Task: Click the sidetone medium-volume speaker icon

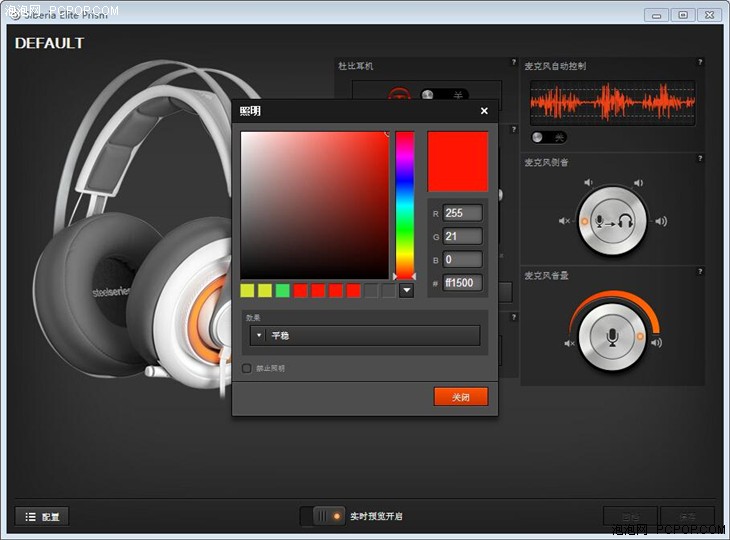Action: point(638,183)
